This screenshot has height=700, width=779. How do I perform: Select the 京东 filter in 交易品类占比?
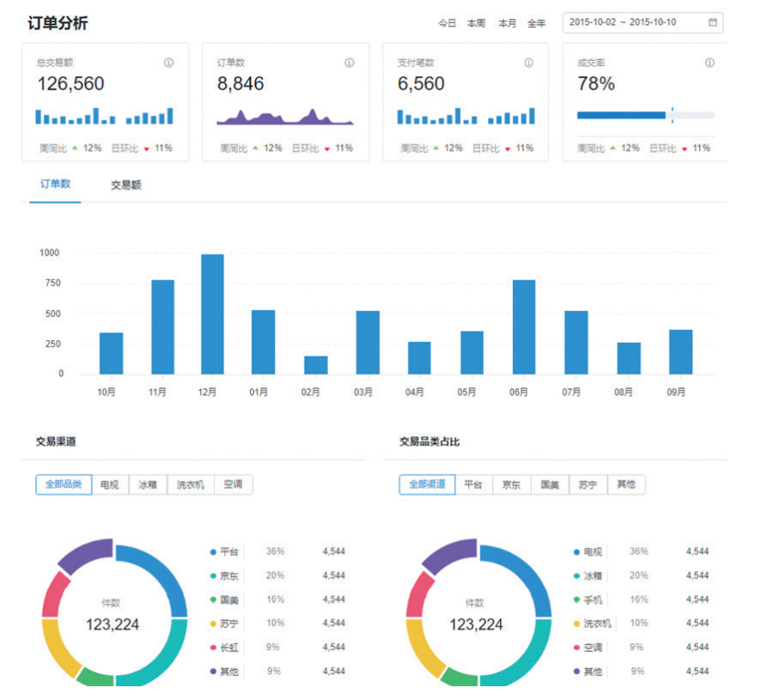pyautogui.click(x=511, y=484)
